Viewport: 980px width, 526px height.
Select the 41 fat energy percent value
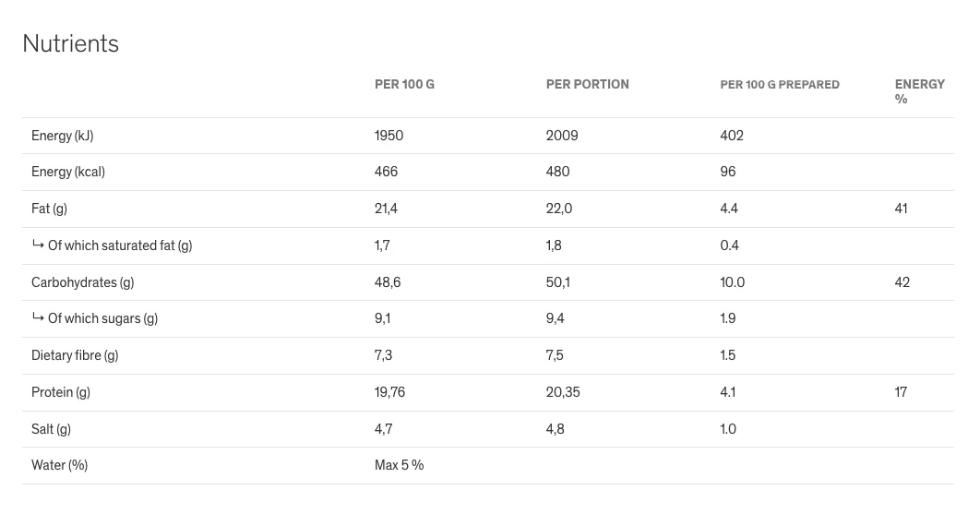click(x=901, y=209)
